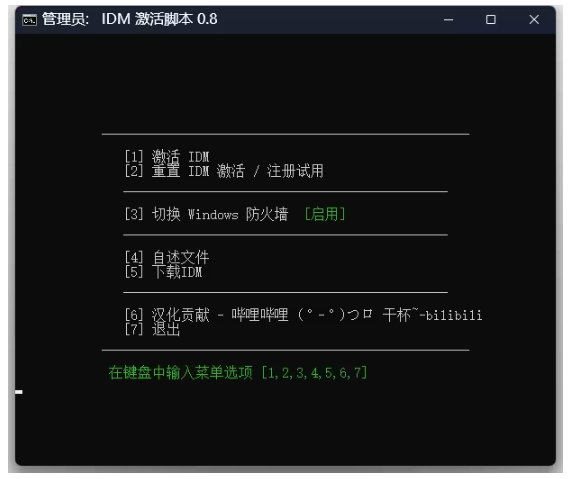Viewport: 572px width, 479px height.
Task: Click the 干杯~-bilibili text
Action: (433, 315)
